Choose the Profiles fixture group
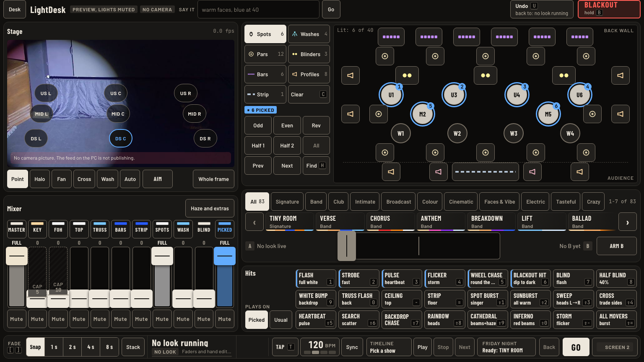 (309, 74)
